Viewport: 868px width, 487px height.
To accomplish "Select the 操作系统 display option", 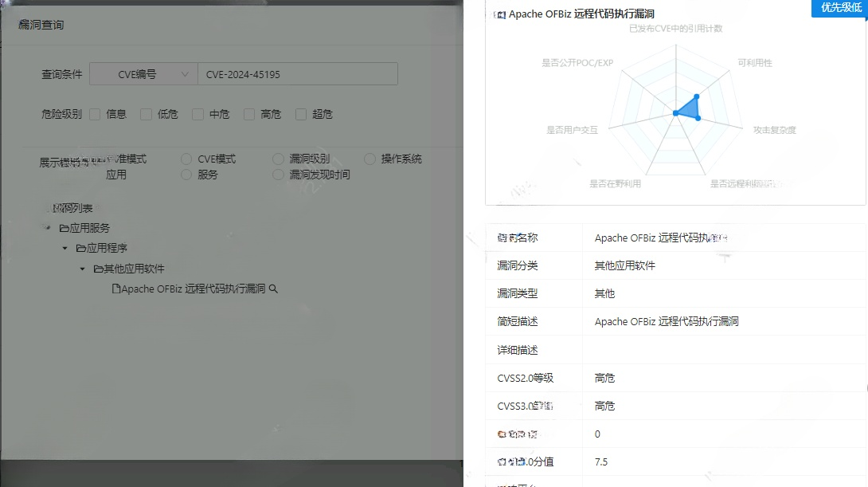I will pyautogui.click(x=369, y=158).
